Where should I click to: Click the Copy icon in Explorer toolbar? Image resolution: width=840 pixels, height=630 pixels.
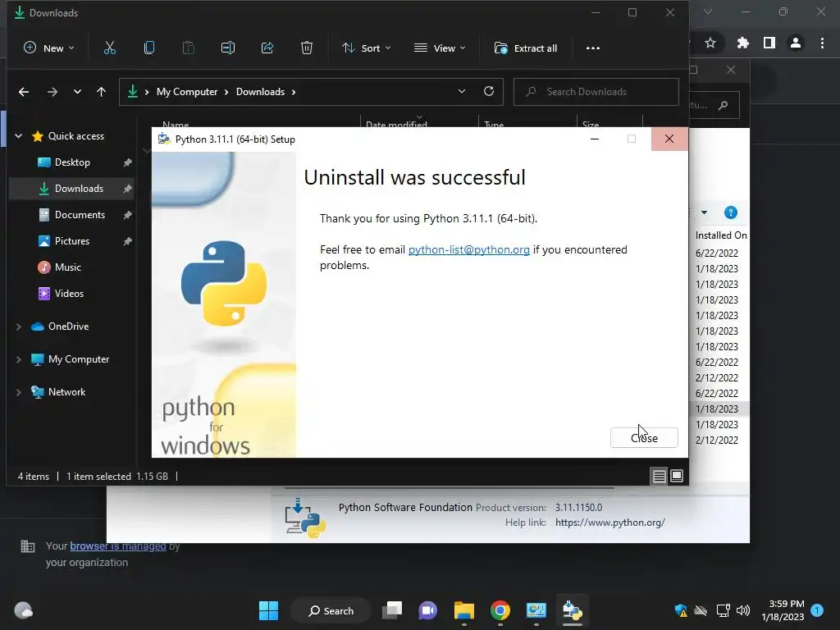149,48
